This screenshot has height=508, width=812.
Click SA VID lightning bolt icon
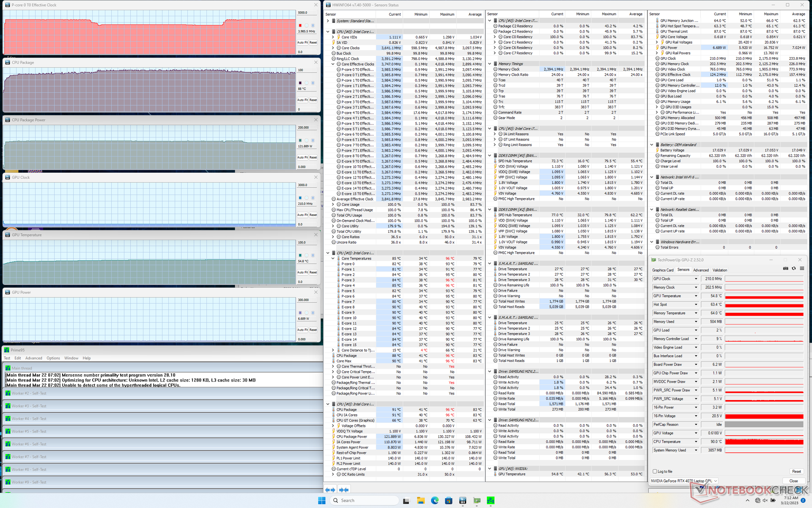[x=334, y=42]
